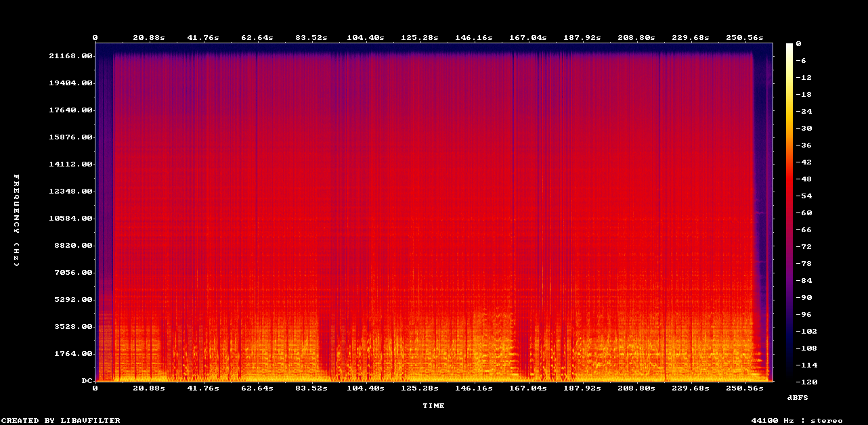The height and width of the screenshot is (425, 868).
Task: Click the 'CREATED BY LIBAVFILTER' text
Action: (60, 420)
